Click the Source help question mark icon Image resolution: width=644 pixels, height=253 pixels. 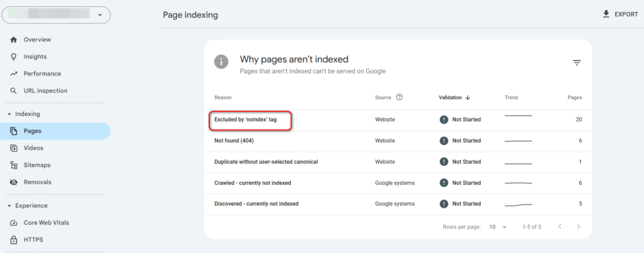click(x=399, y=98)
